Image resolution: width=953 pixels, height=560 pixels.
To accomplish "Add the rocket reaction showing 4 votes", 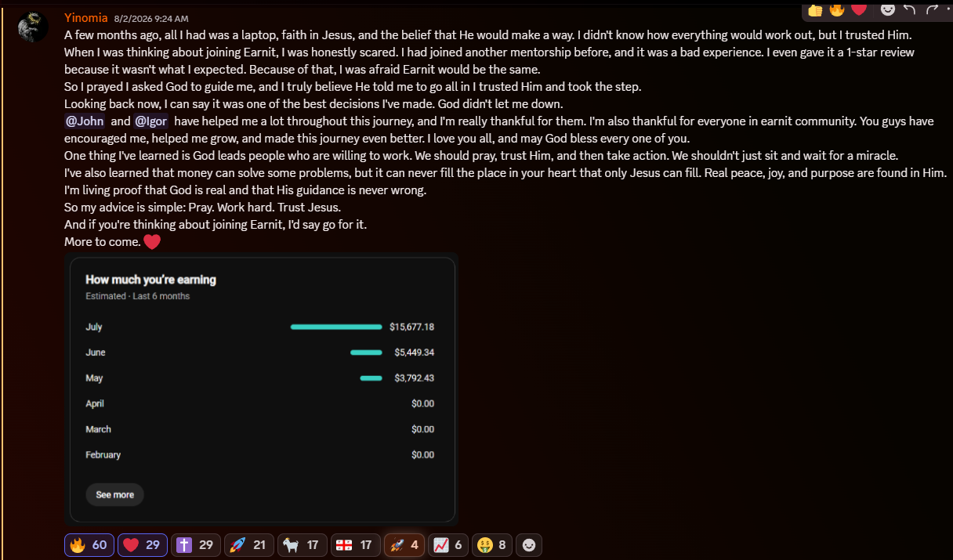I will [x=404, y=545].
